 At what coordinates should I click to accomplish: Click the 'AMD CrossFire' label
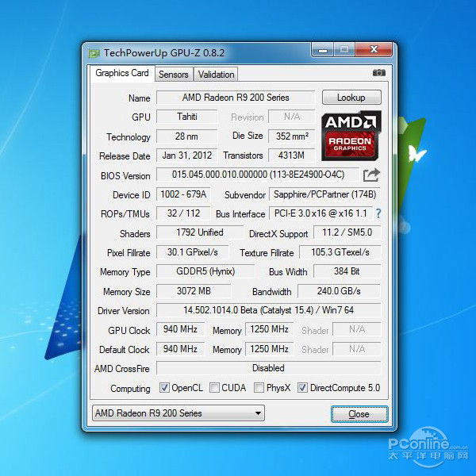pos(122,369)
